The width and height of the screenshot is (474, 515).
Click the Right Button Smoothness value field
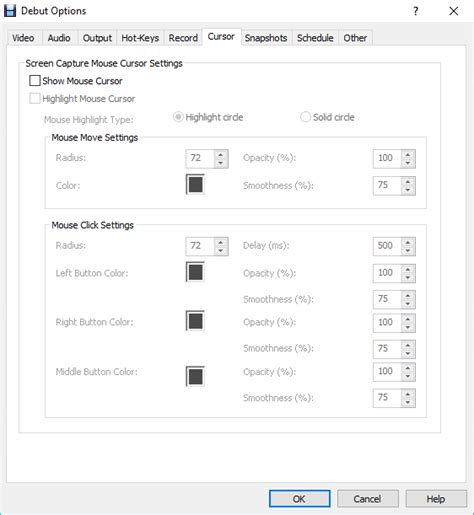pos(387,349)
